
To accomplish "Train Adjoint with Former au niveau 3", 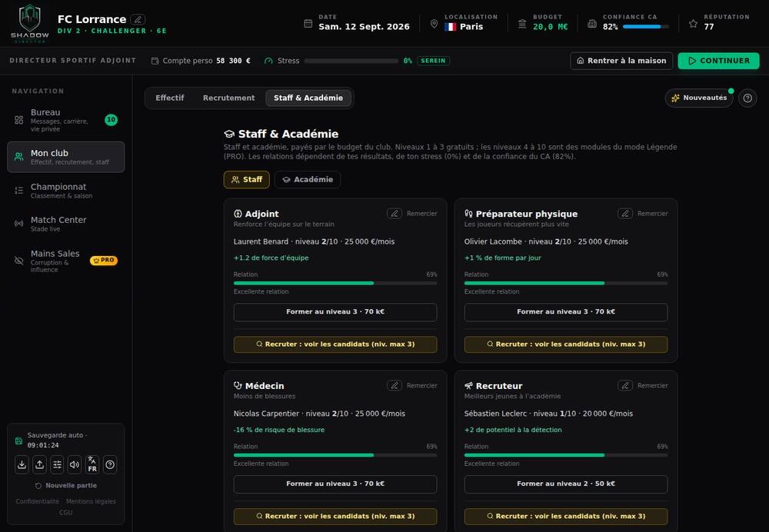I will tap(335, 312).
